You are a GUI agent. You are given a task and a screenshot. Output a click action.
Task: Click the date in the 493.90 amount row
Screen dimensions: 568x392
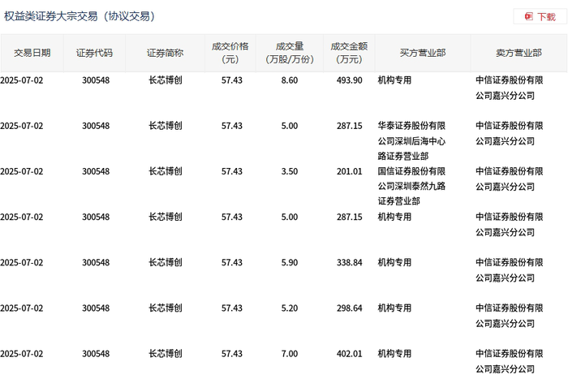tap(22, 80)
